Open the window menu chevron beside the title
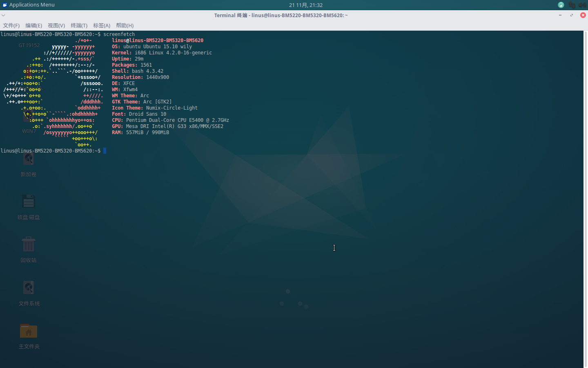The image size is (588, 368). [x=3, y=16]
